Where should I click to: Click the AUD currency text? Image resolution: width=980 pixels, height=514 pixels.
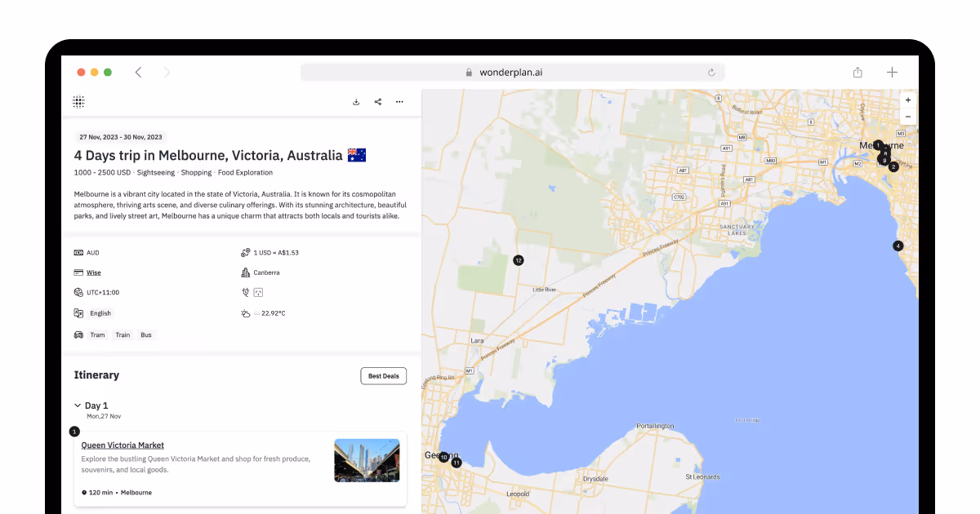pos(93,253)
